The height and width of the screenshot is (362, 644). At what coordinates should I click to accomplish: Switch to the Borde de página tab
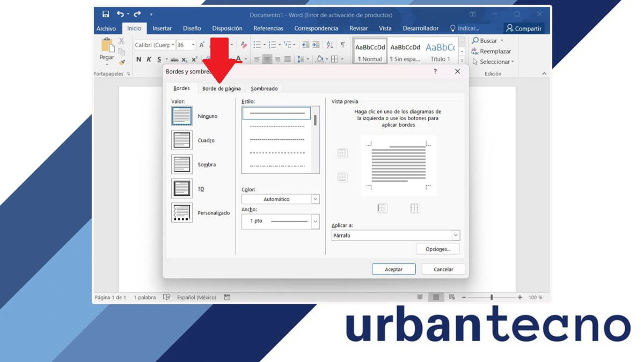221,88
